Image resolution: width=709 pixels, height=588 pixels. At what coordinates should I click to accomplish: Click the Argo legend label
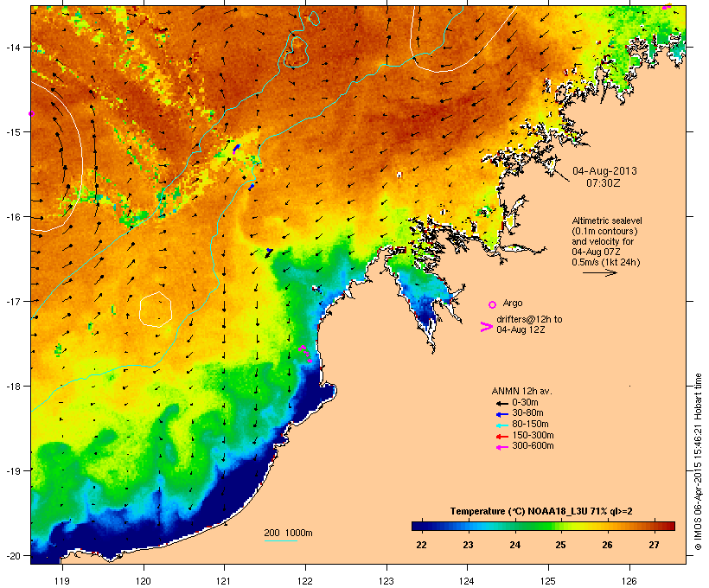[x=513, y=303]
